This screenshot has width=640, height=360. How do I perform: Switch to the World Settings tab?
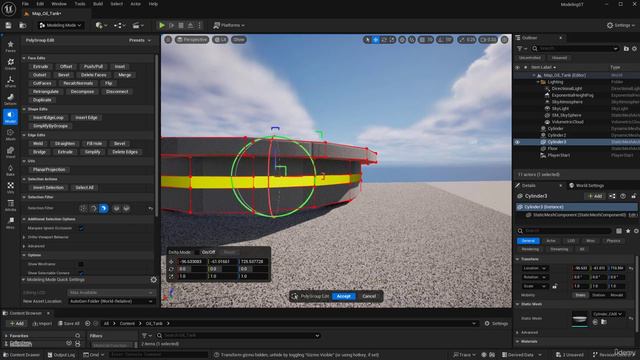coord(586,185)
